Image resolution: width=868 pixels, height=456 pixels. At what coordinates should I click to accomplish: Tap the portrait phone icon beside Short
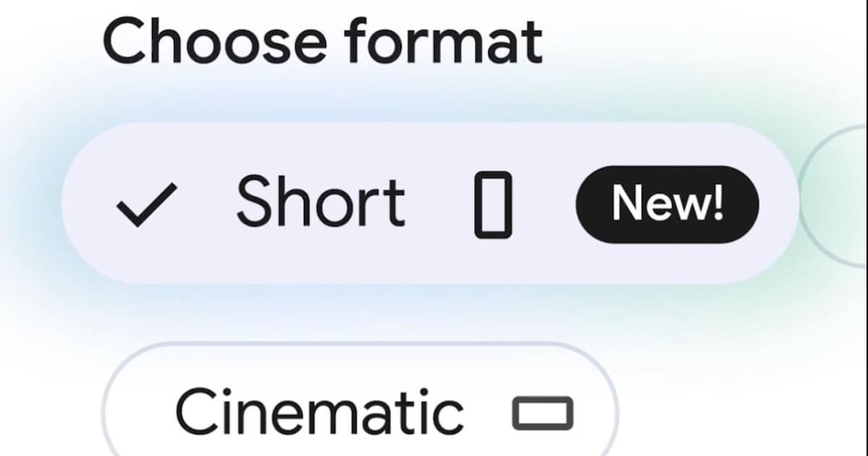tap(493, 205)
